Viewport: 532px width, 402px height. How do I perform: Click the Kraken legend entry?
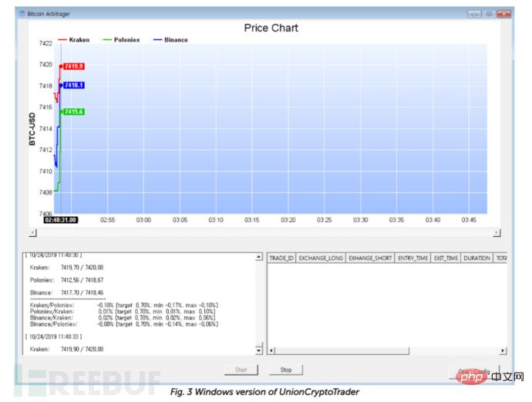[x=73, y=39]
